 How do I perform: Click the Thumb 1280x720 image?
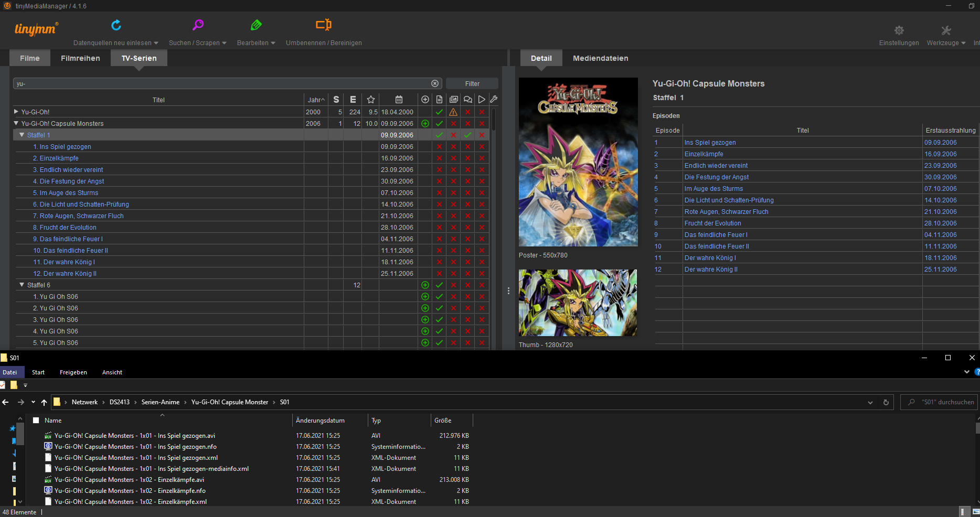(578, 303)
